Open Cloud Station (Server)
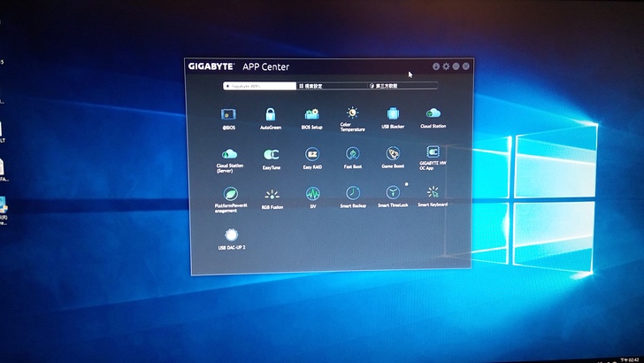This screenshot has height=363, width=644. (x=230, y=160)
